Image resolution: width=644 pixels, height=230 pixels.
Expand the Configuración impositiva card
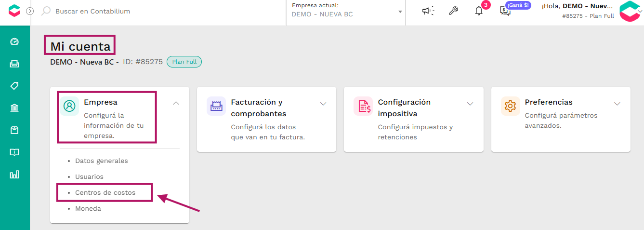(x=470, y=104)
